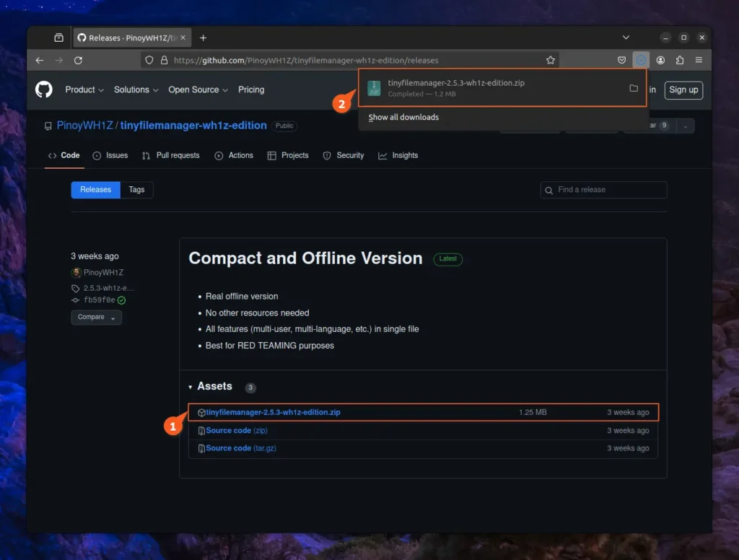Expand the Product navigation dropdown
This screenshot has height=560, width=739.
[84, 89]
